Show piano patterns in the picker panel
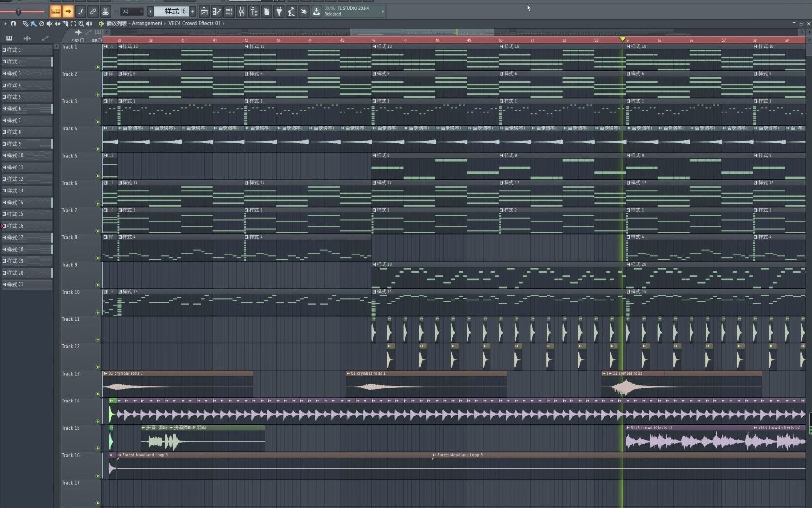 tap(9, 38)
